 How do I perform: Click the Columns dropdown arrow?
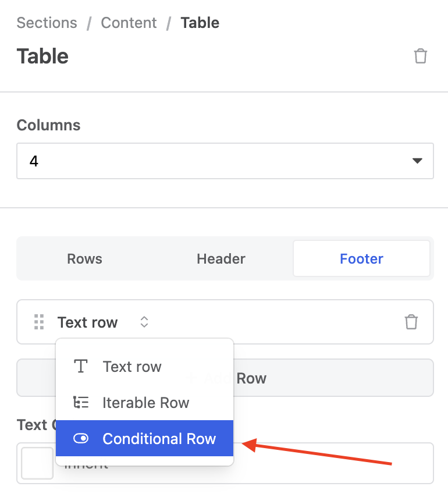point(417,161)
